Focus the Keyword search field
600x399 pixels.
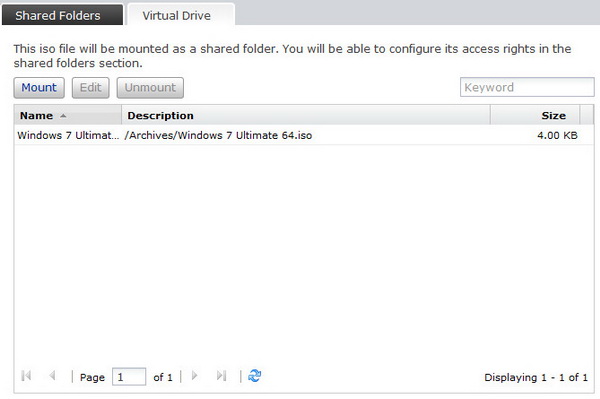(527, 87)
